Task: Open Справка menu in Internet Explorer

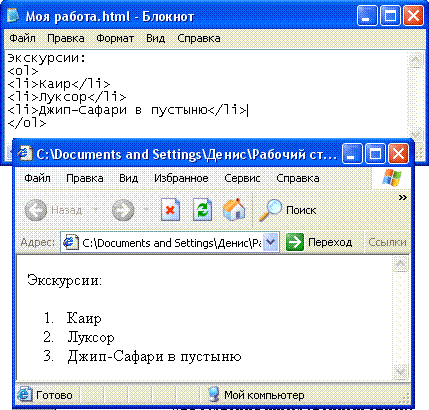Action: (298, 178)
